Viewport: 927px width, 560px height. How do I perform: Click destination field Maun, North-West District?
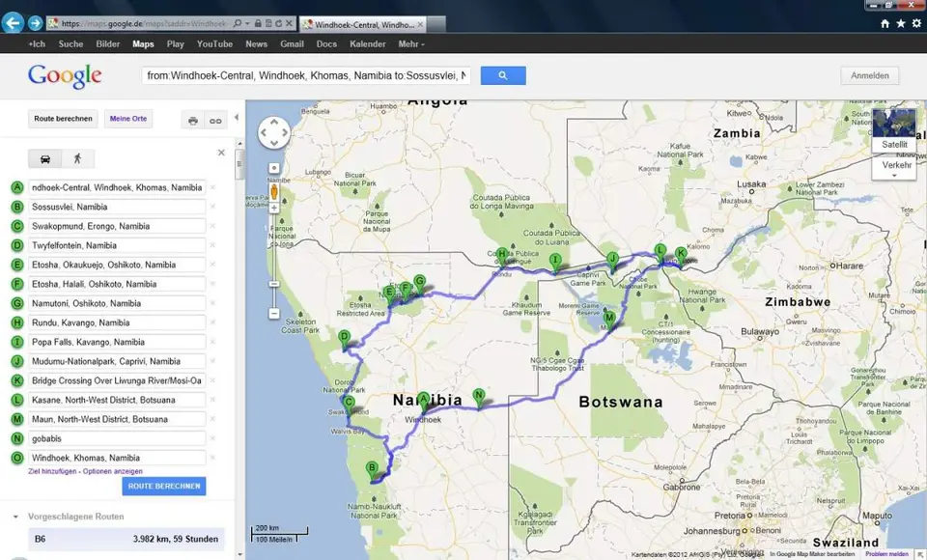[x=117, y=419]
